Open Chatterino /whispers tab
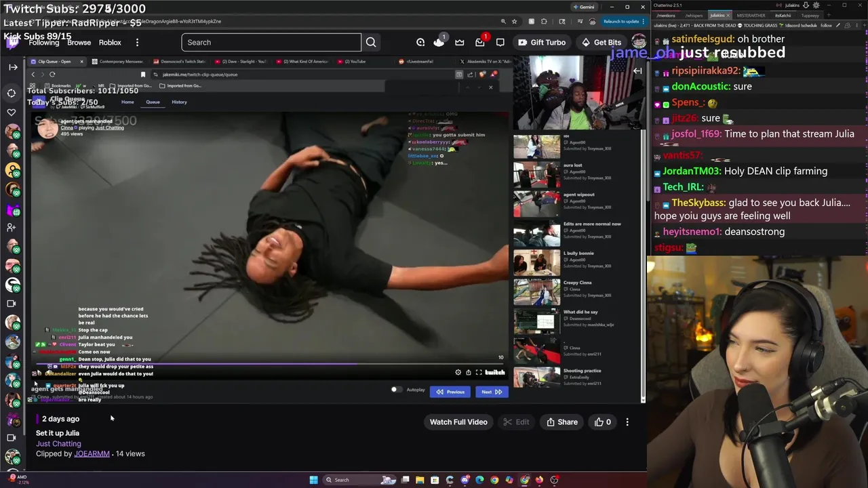 694,16
